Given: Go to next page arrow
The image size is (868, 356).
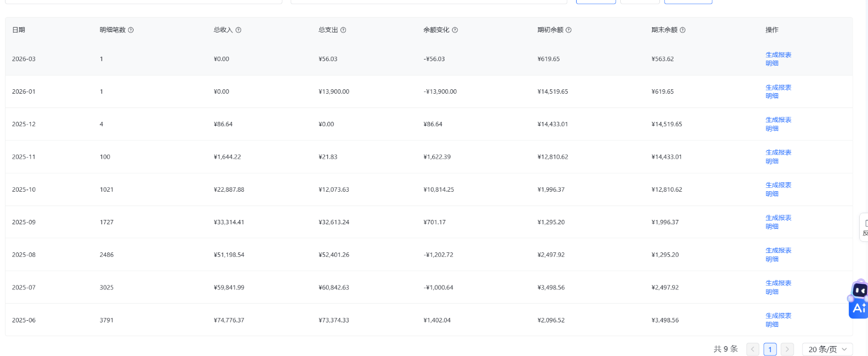Looking at the screenshot, I should pos(787,349).
